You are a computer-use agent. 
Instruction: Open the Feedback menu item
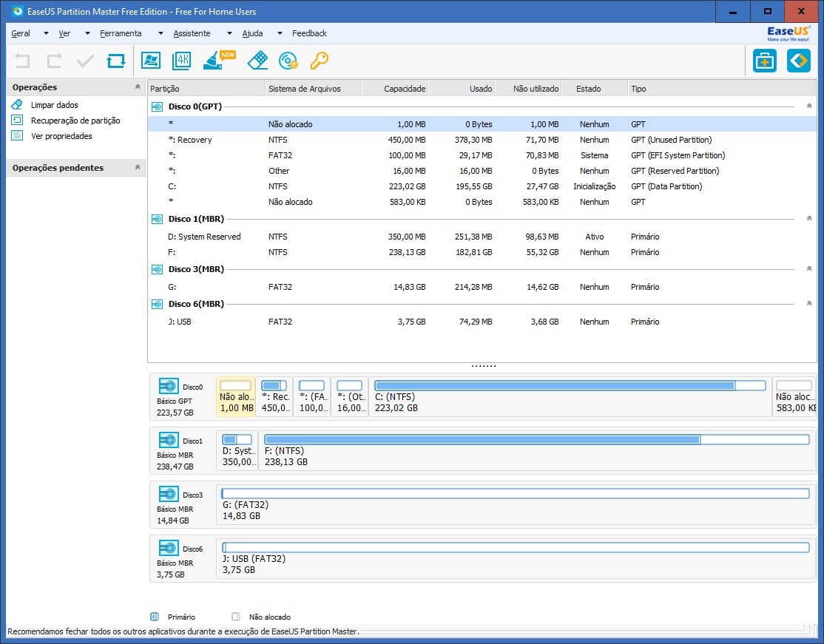click(309, 33)
